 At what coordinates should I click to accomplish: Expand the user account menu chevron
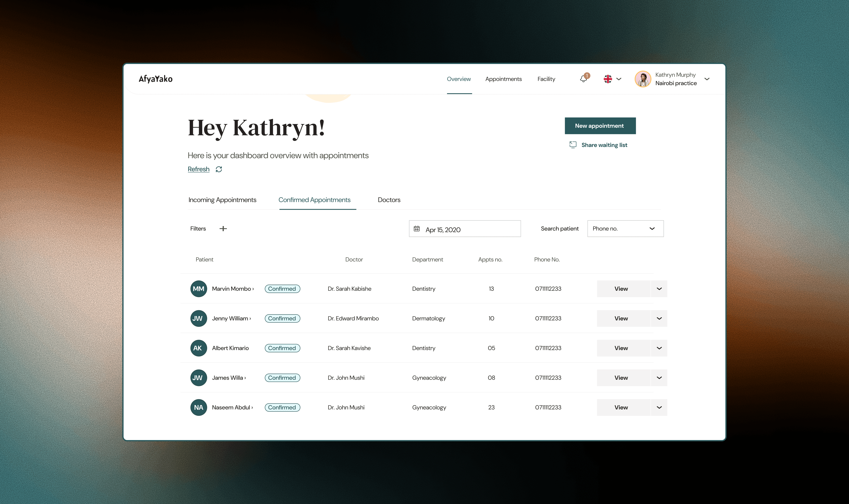coord(707,79)
